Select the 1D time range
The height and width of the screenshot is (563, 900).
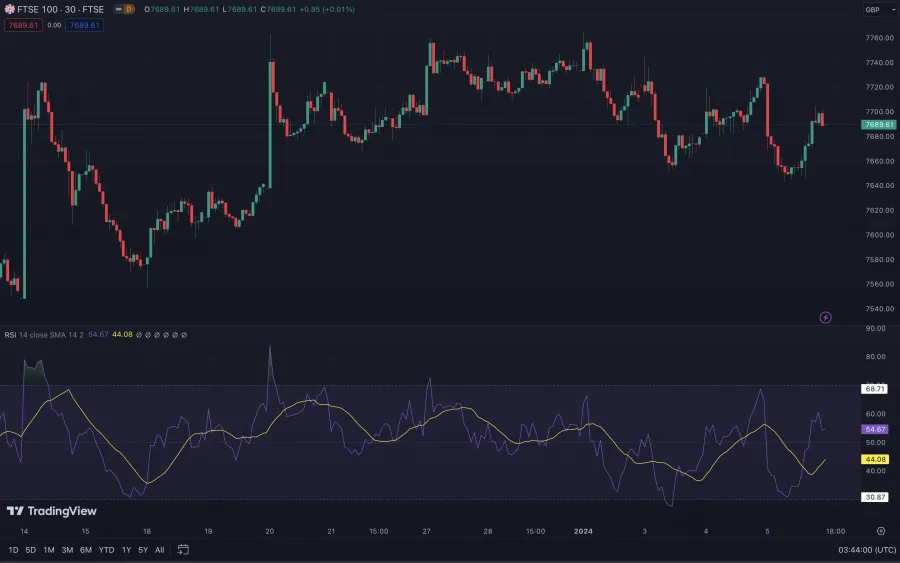(x=13, y=550)
